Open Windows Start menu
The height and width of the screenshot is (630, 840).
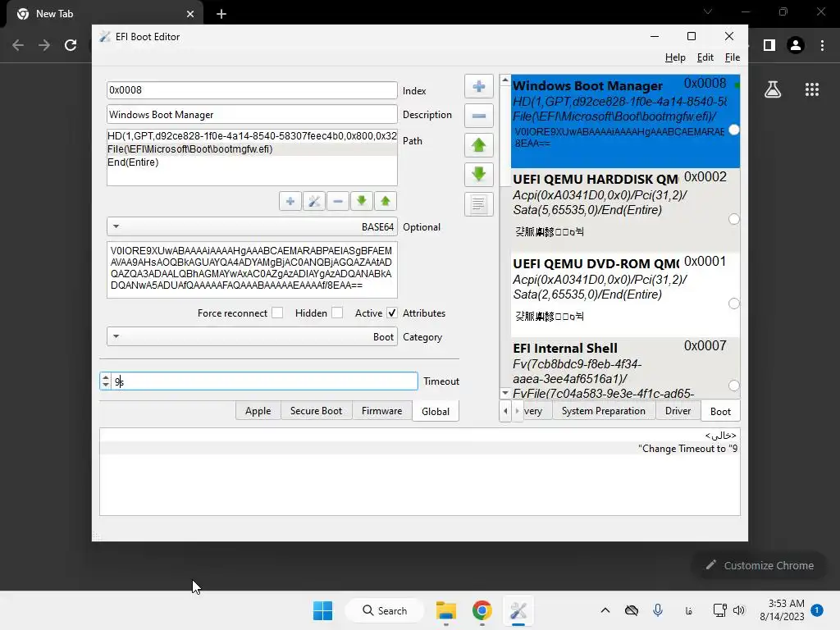pos(322,610)
